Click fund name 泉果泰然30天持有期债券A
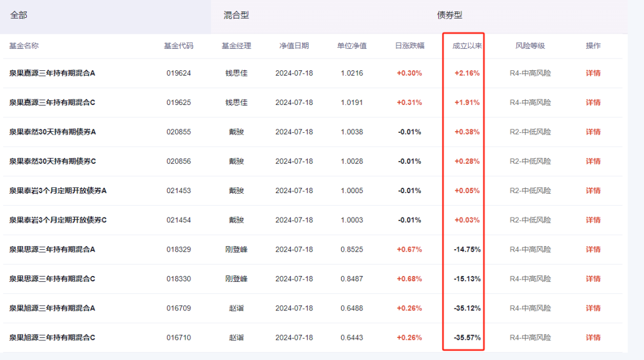Image resolution: width=644 pixels, height=360 pixels. pos(52,132)
